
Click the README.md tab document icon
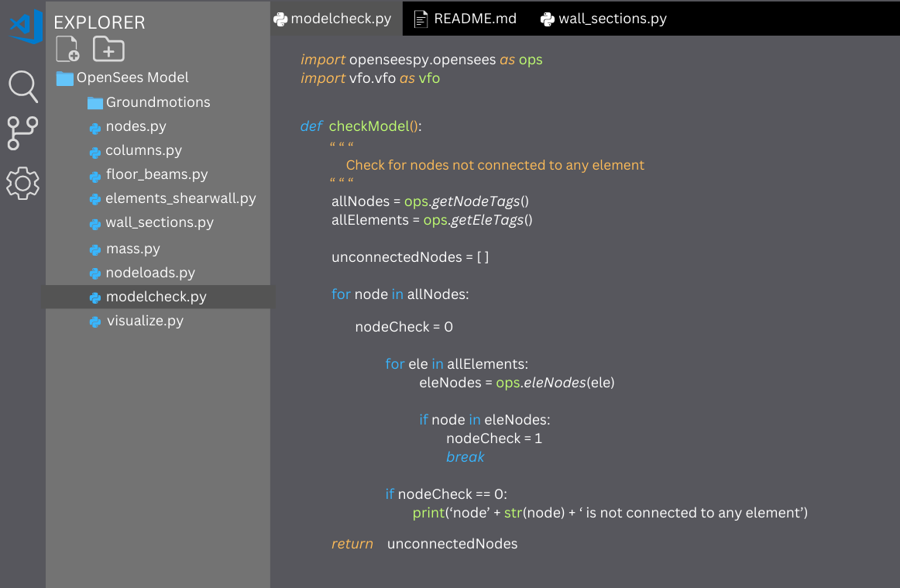point(421,19)
